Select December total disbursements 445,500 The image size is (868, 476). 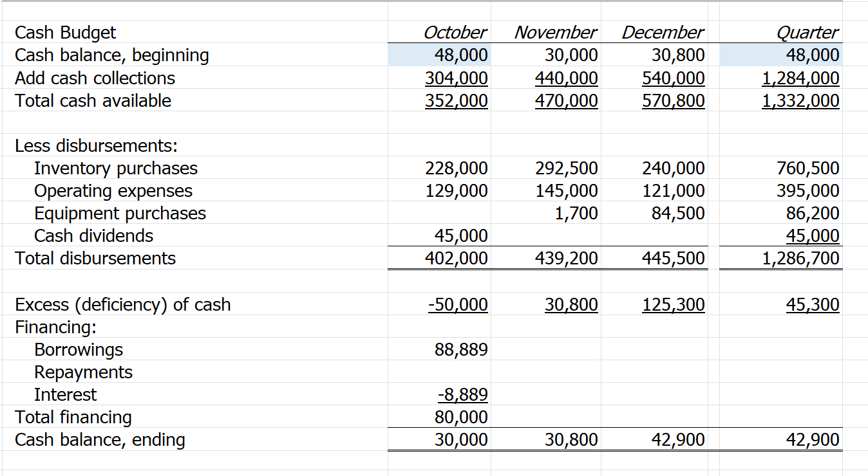click(x=674, y=258)
